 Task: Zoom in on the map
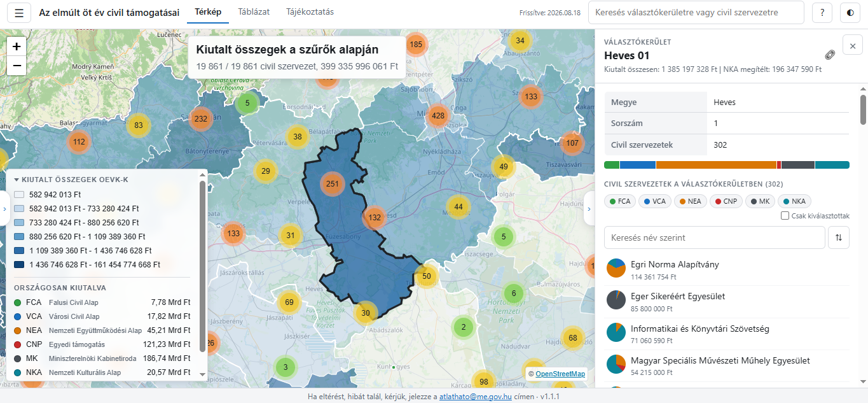17,46
